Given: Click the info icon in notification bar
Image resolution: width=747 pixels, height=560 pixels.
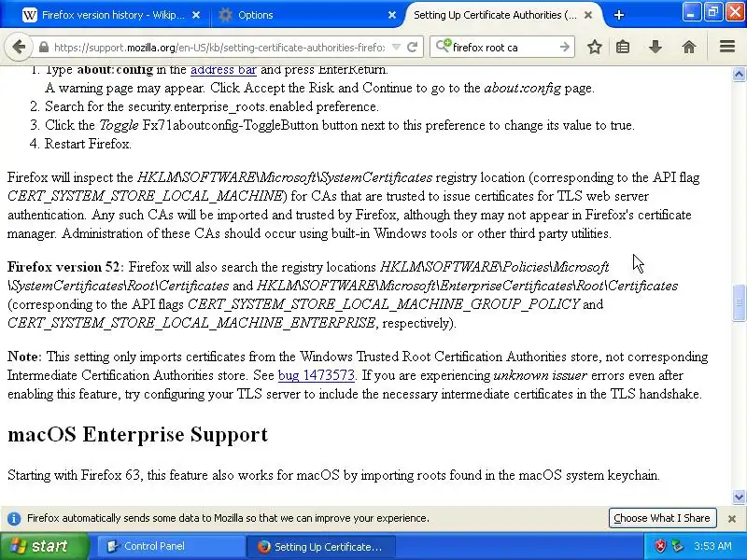Looking at the screenshot, I should (14, 518).
